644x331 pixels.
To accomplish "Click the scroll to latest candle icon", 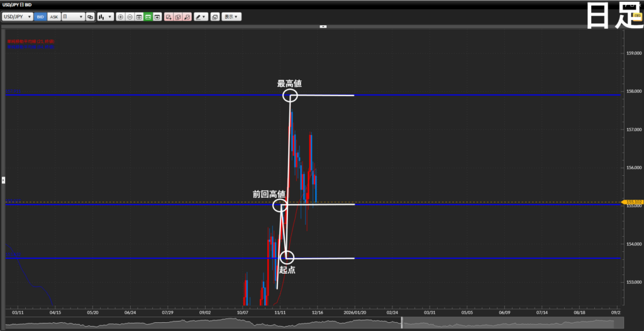I will coord(157,16).
